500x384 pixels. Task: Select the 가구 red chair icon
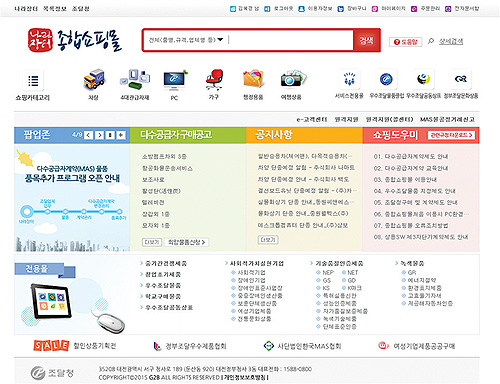214,79
